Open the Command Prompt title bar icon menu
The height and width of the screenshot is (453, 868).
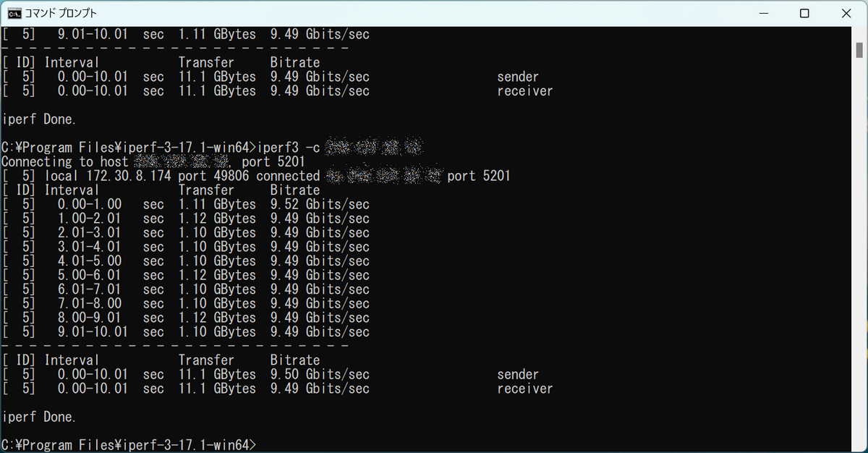[14, 14]
